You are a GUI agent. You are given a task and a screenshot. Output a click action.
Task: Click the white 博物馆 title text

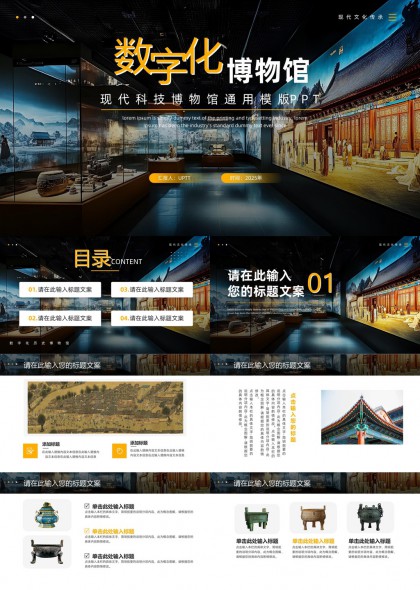(x=268, y=70)
